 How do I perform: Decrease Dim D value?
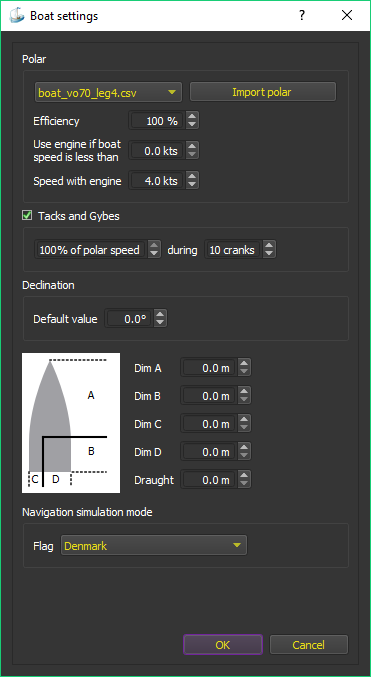[x=244, y=456]
